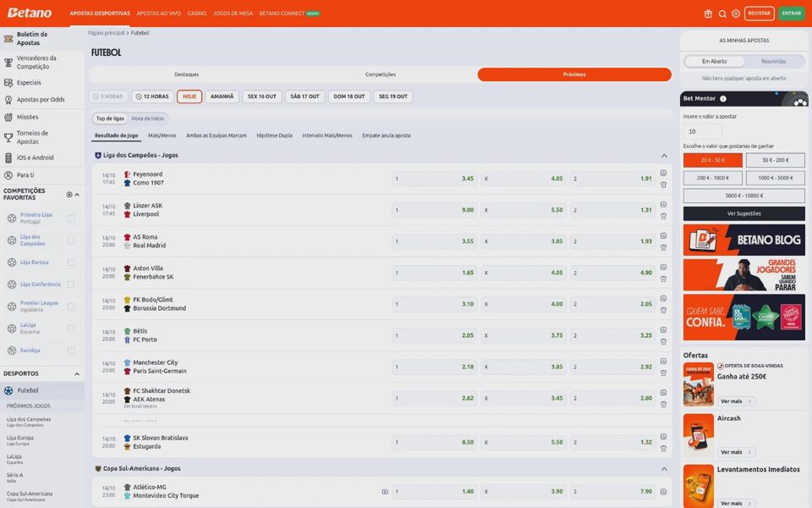The height and width of the screenshot is (508, 812).
Task: Tick the Liga Europa favorite checkbox
Action: click(x=71, y=262)
